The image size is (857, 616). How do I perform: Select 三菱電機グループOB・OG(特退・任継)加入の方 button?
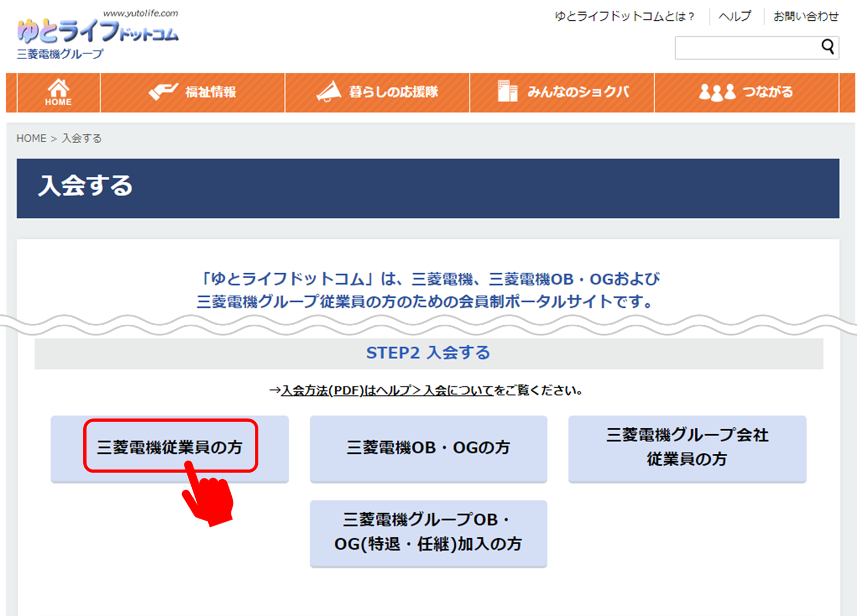[428, 533]
